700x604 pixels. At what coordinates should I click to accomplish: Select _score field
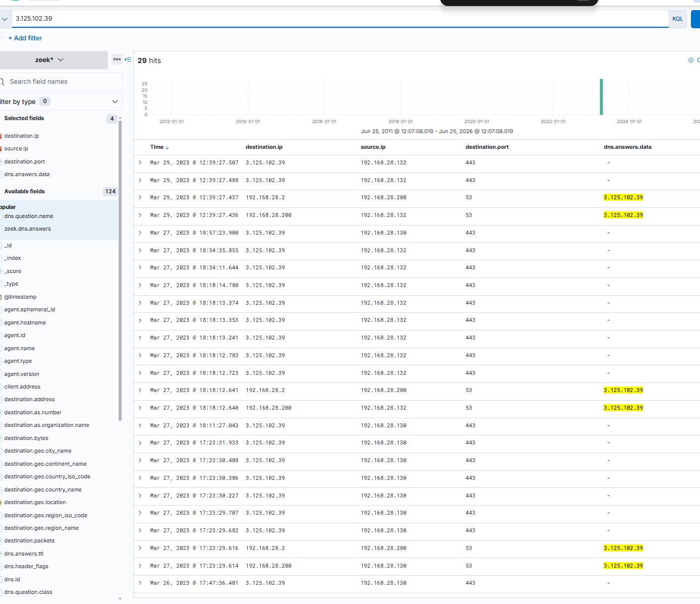click(x=13, y=271)
